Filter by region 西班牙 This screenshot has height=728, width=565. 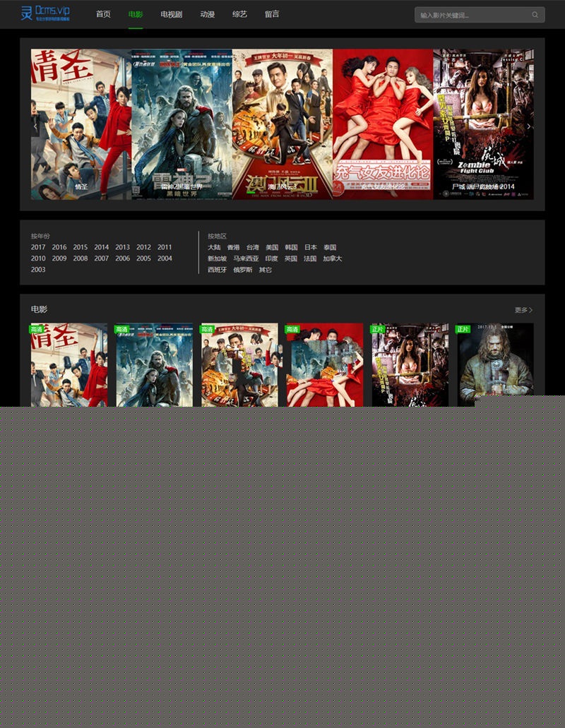coord(218,269)
